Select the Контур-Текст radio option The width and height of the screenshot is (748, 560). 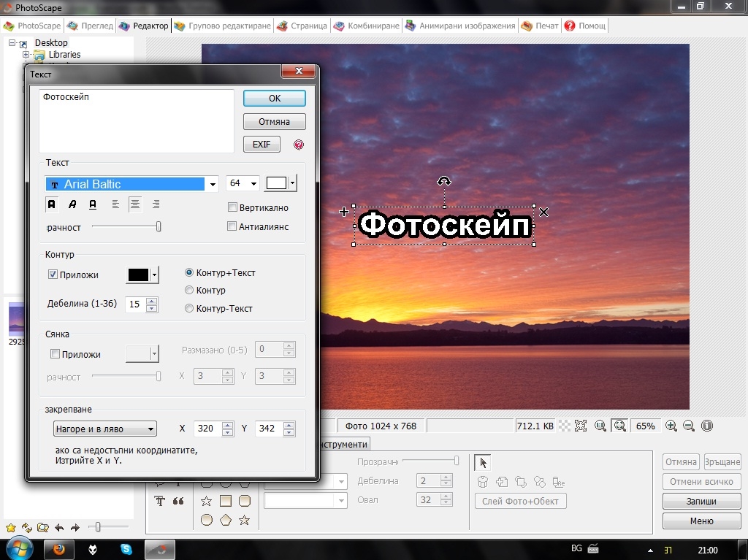coord(189,308)
